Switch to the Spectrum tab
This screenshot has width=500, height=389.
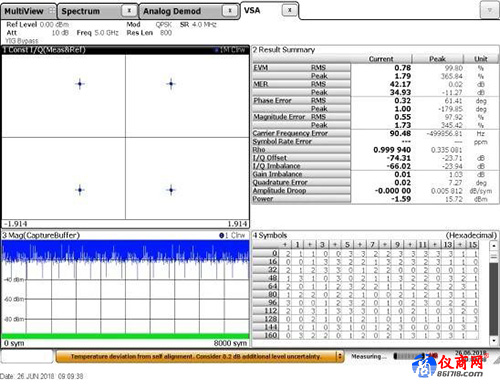tap(80, 11)
